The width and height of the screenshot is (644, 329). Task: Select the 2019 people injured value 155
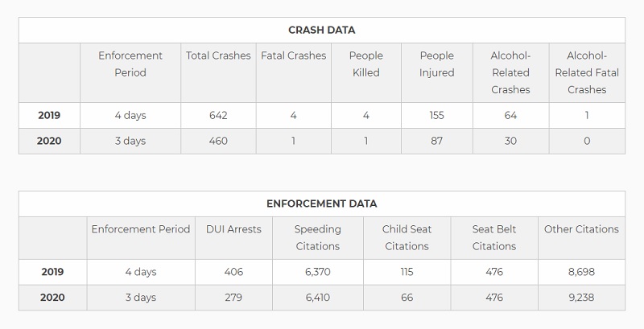point(436,115)
